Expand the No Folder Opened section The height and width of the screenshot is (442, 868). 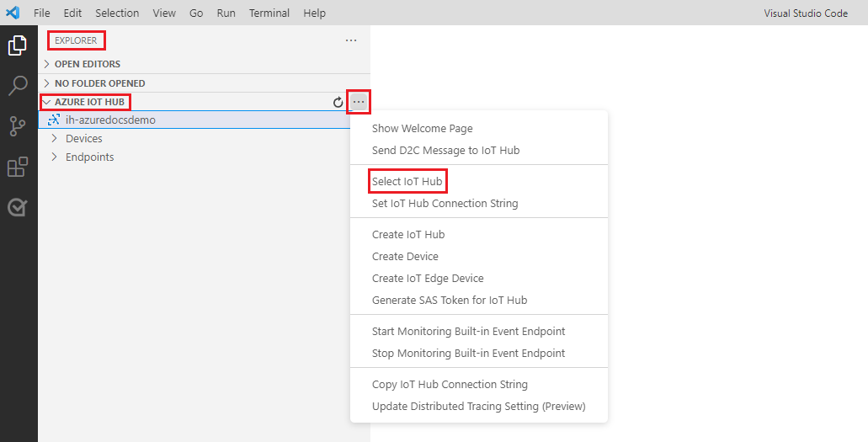(x=99, y=83)
